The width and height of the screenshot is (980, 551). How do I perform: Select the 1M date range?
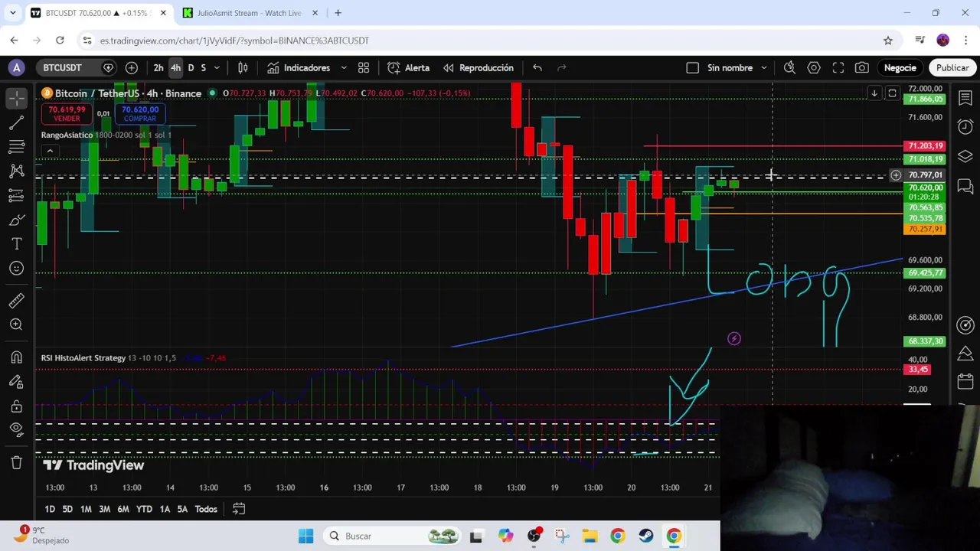click(86, 509)
